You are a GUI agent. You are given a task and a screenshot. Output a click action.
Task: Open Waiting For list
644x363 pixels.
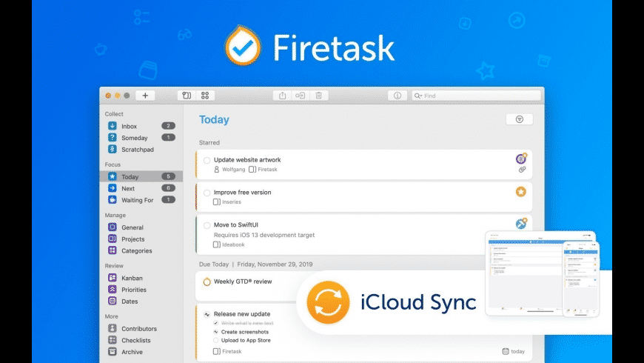(141, 200)
